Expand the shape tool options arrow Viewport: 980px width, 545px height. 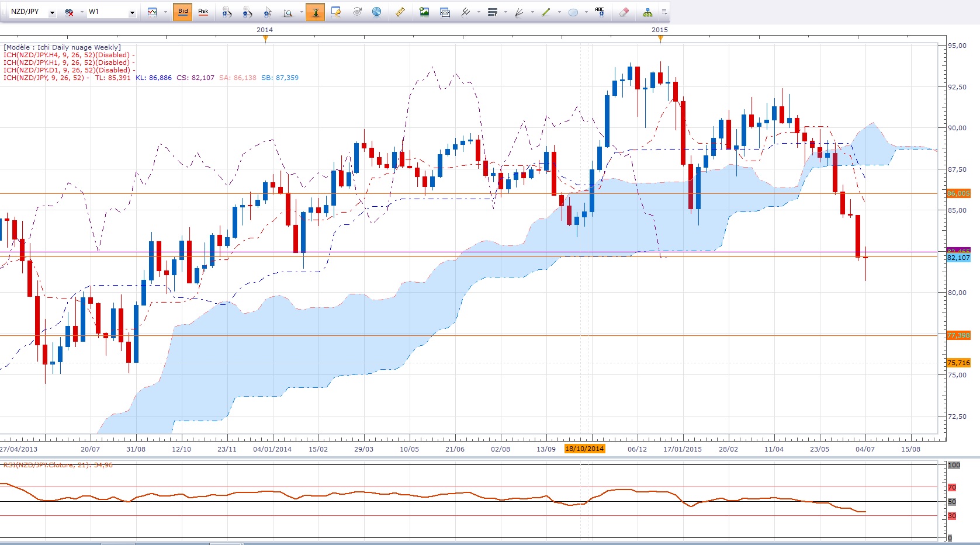click(x=586, y=12)
